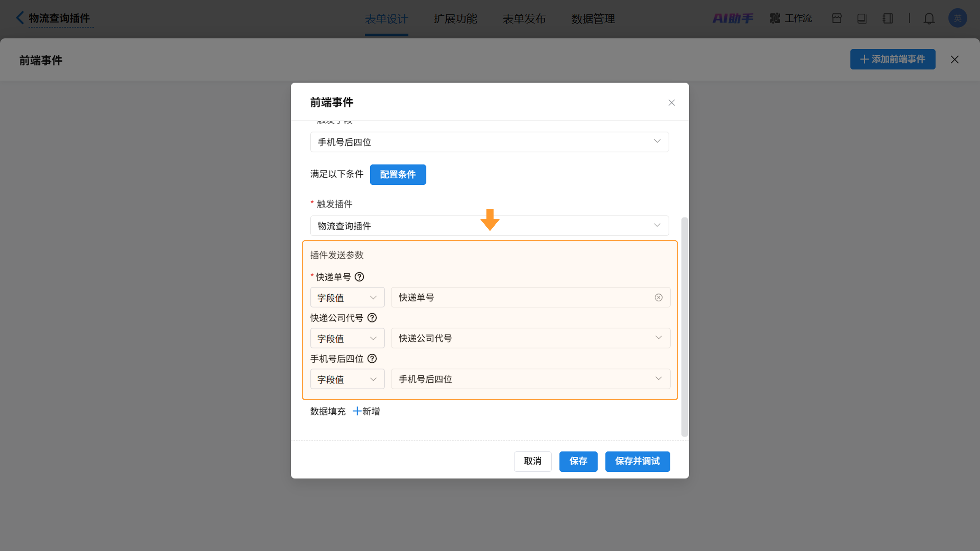Open the 触发插件 dropdown 物流查询插件

click(490, 226)
